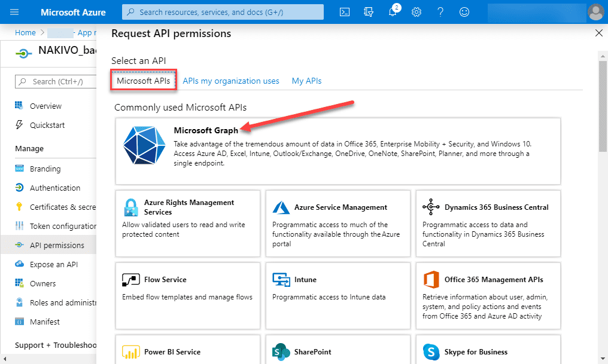Choose Azure Rights Management Services tile
The width and height of the screenshot is (608, 364).
tap(188, 223)
